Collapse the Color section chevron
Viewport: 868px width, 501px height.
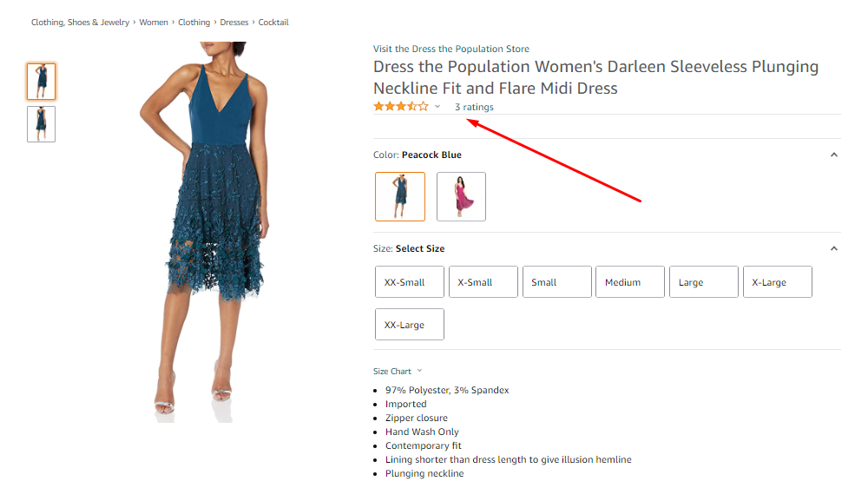[834, 155]
